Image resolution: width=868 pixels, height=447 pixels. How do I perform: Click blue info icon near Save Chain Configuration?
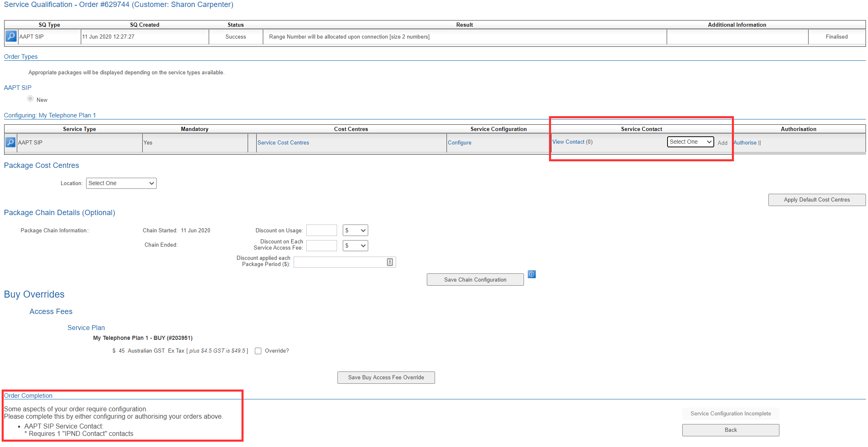click(x=531, y=274)
